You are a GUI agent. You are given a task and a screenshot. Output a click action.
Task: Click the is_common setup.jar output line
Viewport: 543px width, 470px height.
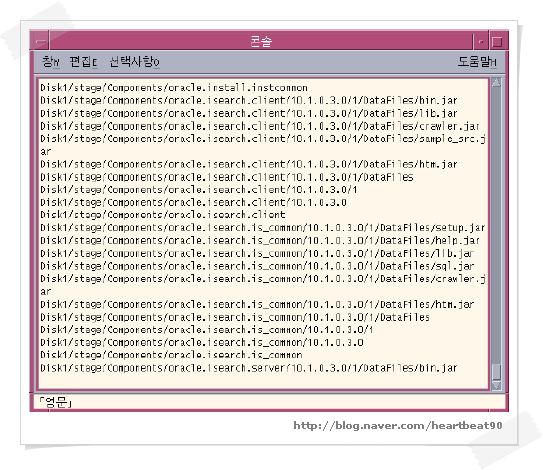pyautogui.click(x=262, y=228)
